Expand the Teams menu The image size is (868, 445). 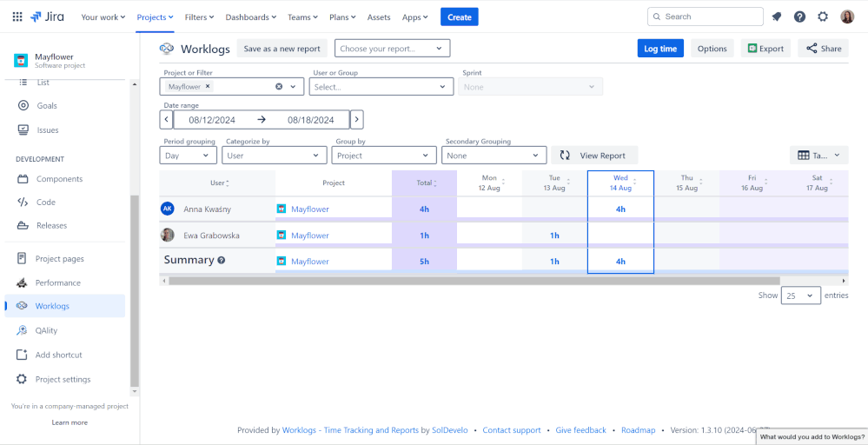point(303,17)
